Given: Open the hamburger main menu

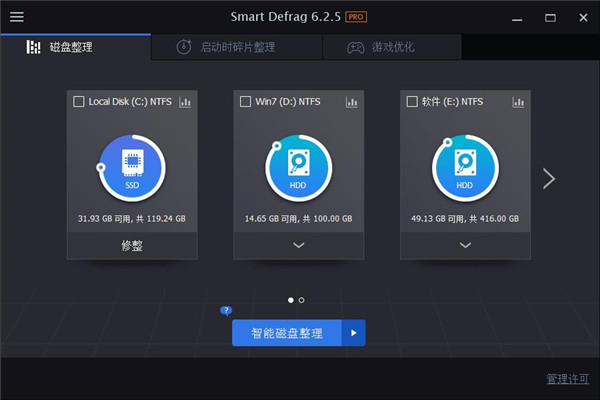Looking at the screenshot, I should coord(16,17).
